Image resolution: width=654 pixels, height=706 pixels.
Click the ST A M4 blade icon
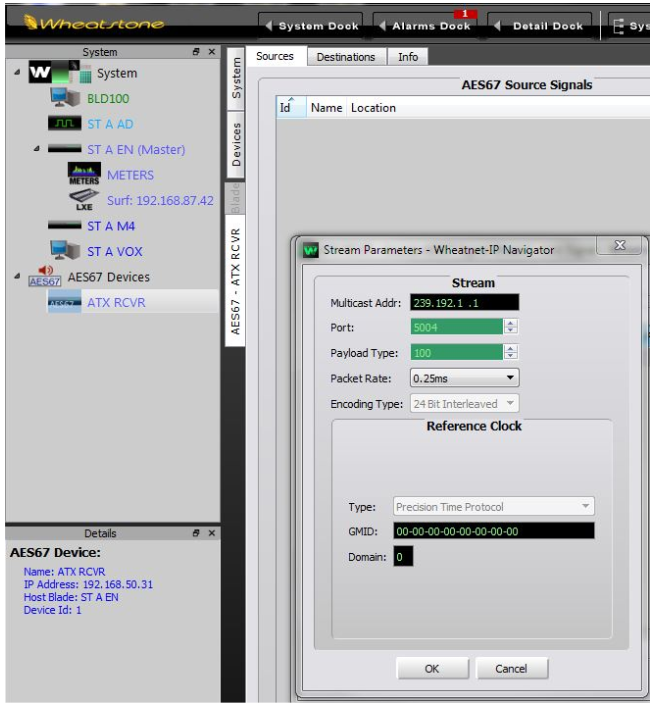click(65, 225)
